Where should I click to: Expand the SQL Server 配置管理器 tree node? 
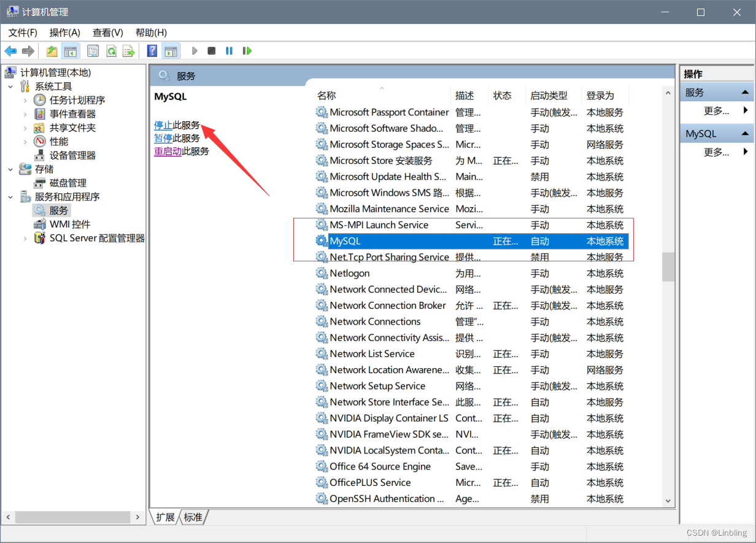25,238
